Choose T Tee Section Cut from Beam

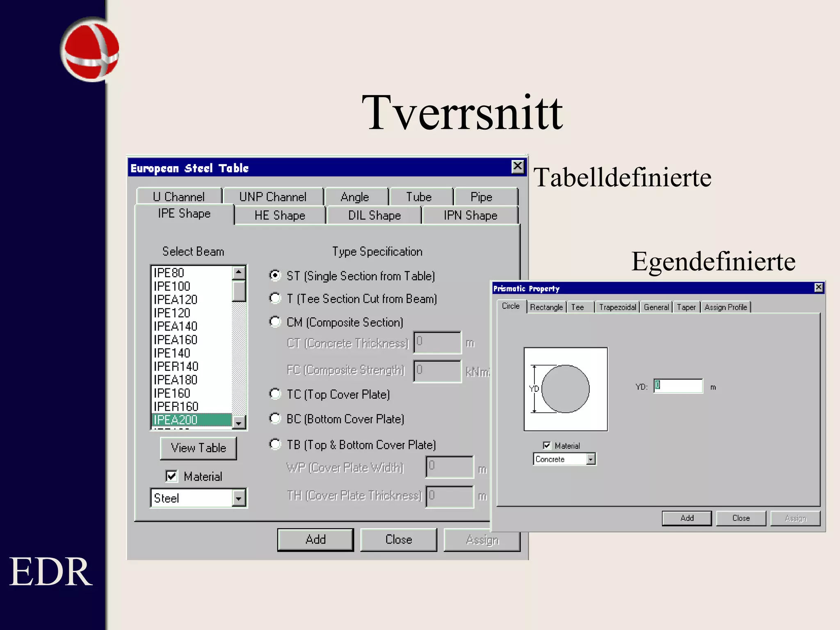click(x=275, y=298)
